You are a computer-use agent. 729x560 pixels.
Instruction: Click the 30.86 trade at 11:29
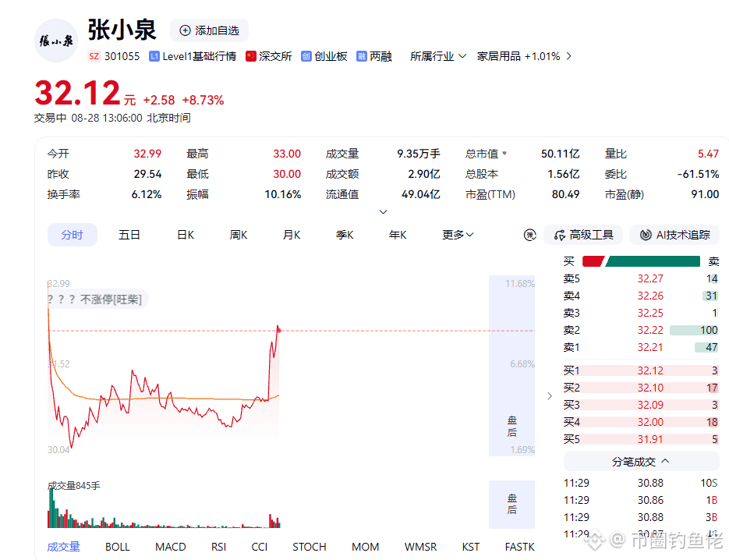coord(641,501)
